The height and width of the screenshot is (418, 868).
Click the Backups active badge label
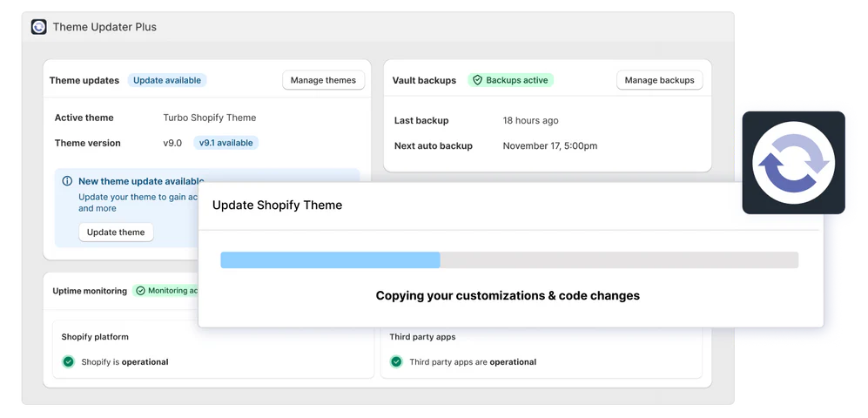coord(517,80)
